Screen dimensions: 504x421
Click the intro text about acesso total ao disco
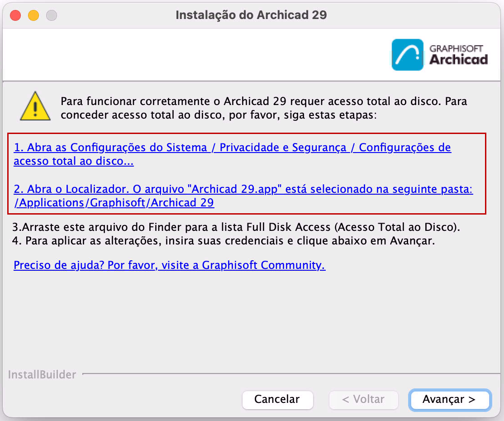[264, 108]
